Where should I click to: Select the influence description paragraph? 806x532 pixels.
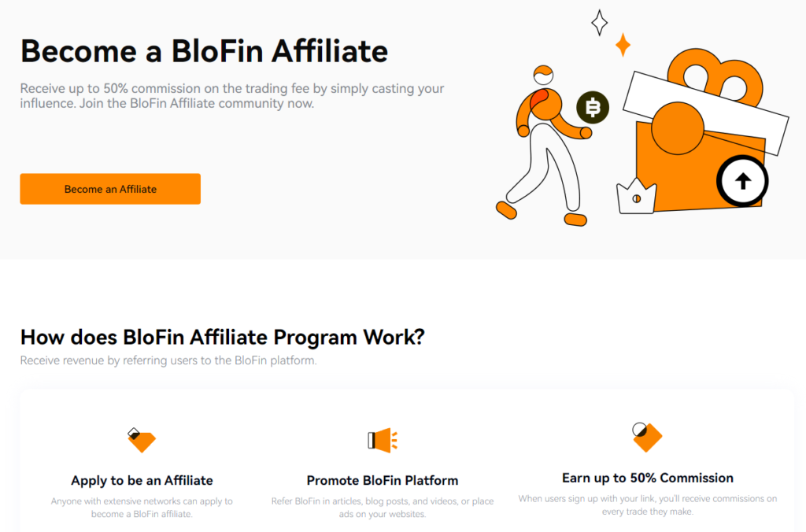(x=232, y=96)
